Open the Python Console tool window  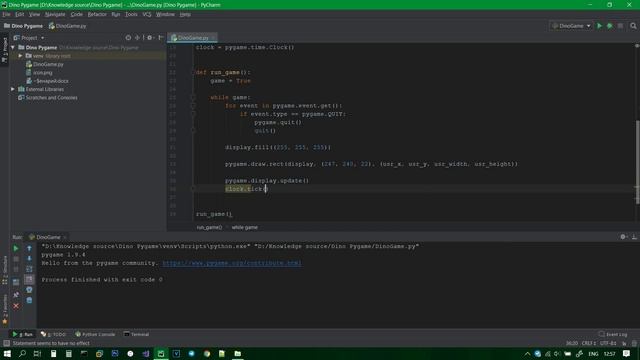coord(95,334)
